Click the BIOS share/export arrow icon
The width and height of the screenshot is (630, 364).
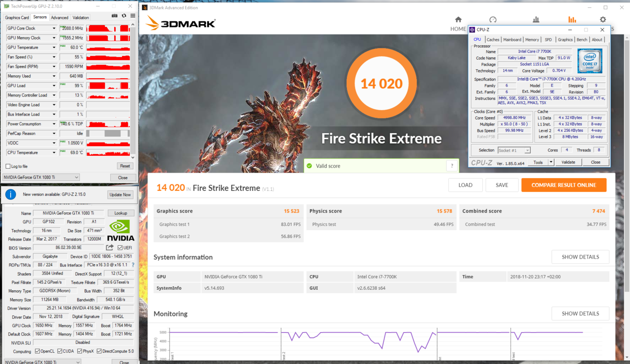coord(110,247)
